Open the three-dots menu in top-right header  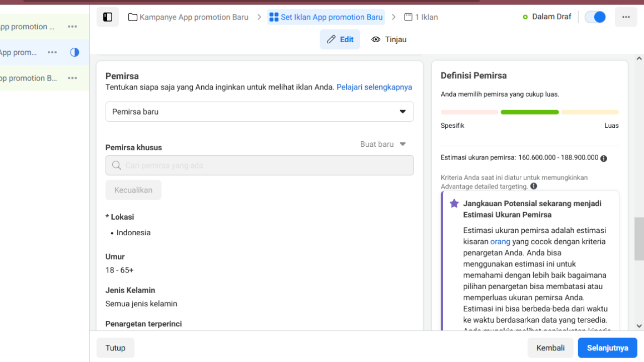(626, 17)
